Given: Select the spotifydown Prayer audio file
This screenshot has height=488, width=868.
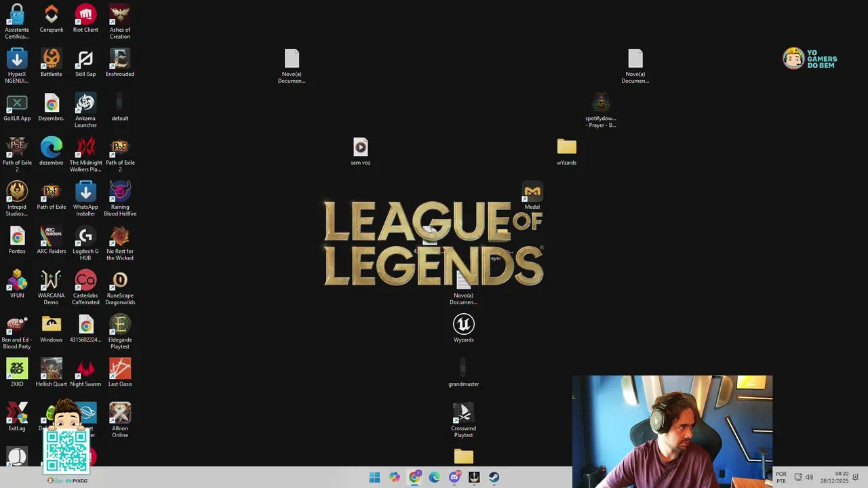Looking at the screenshot, I should tap(601, 110).
